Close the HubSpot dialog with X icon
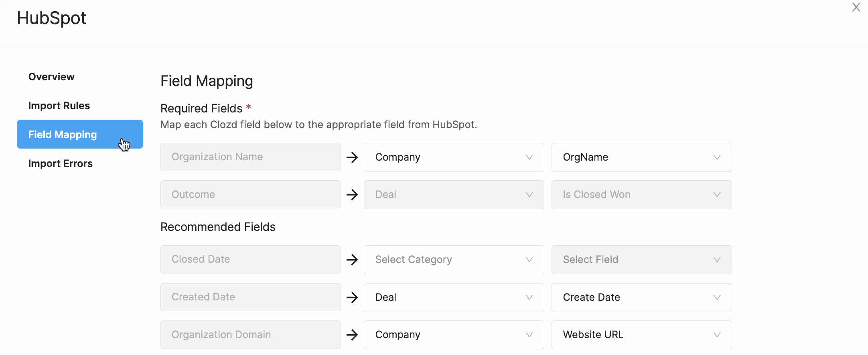 point(856,7)
